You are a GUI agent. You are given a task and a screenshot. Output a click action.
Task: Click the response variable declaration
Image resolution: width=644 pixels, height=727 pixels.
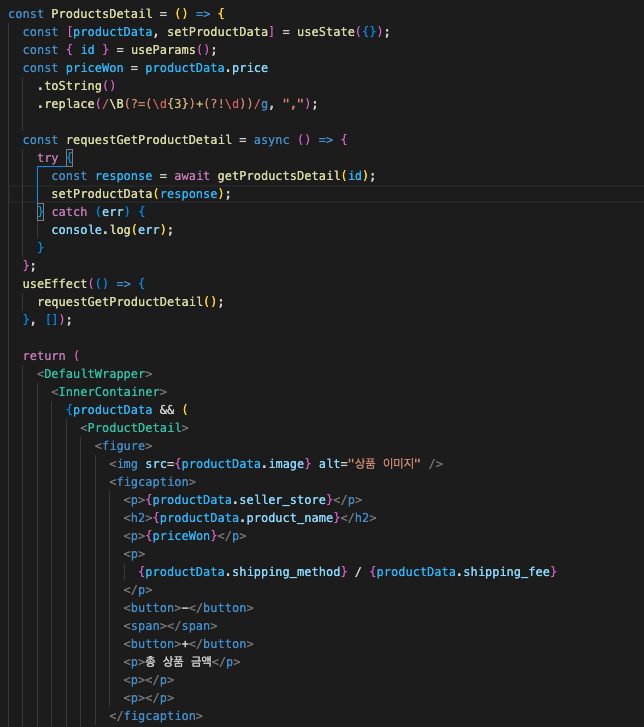(x=123, y=176)
